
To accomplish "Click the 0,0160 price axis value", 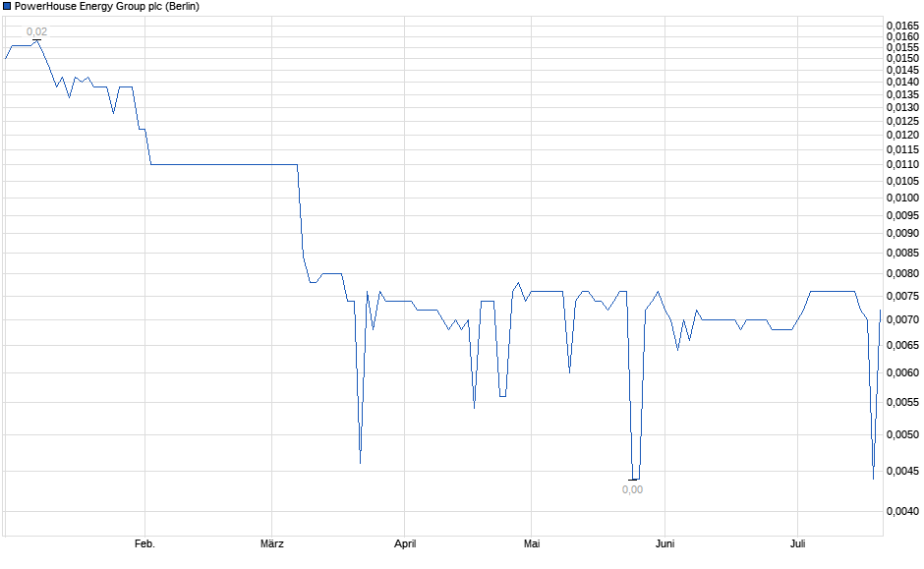I will pyautogui.click(x=902, y=36).
